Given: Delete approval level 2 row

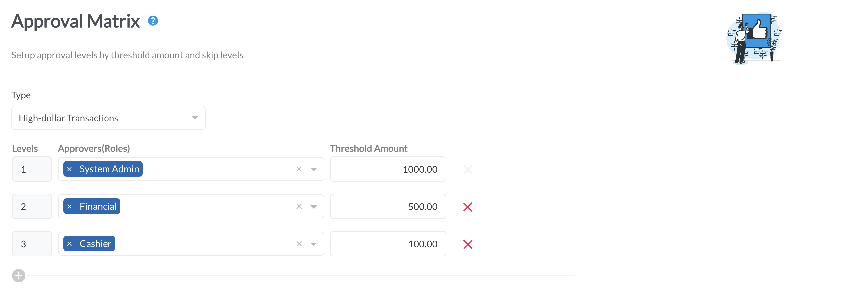Looking at the screenshot, I should click(x=468, y=207).
